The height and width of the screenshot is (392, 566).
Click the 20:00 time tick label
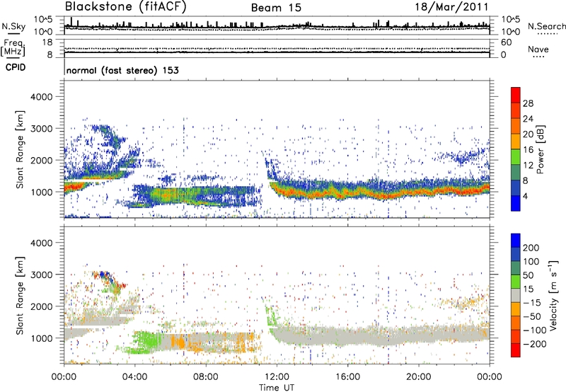418,377
